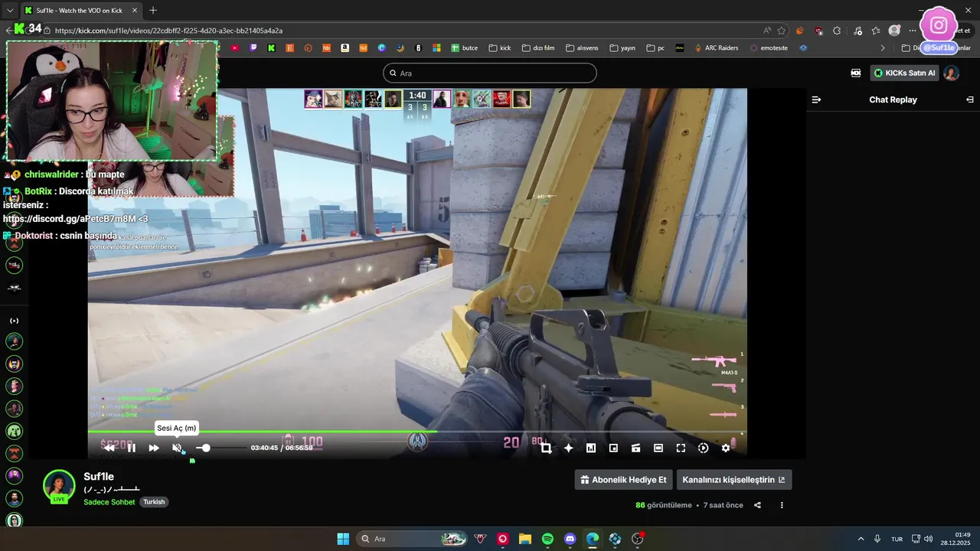Unmute the video sound icon

[x=177, y=448]
